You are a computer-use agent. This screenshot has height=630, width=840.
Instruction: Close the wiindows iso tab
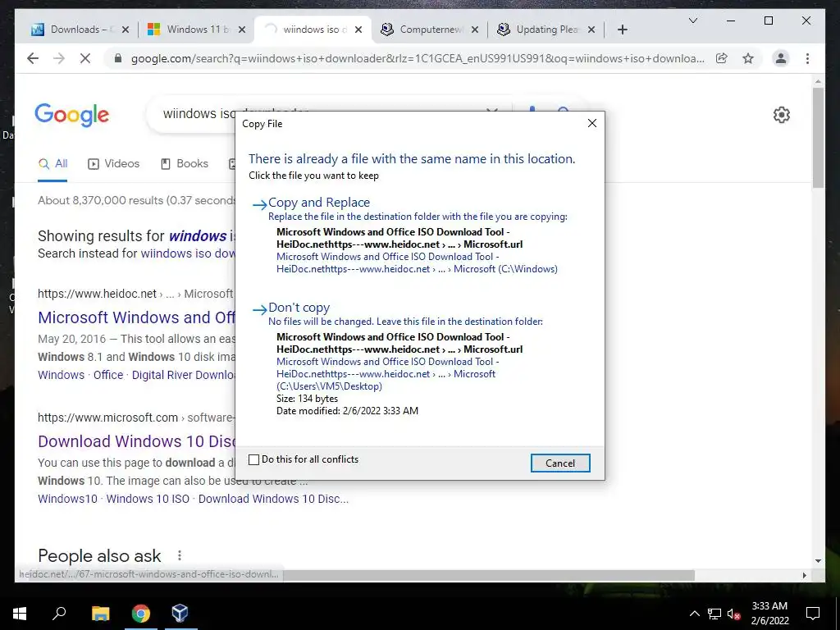(x=358, y=30)
